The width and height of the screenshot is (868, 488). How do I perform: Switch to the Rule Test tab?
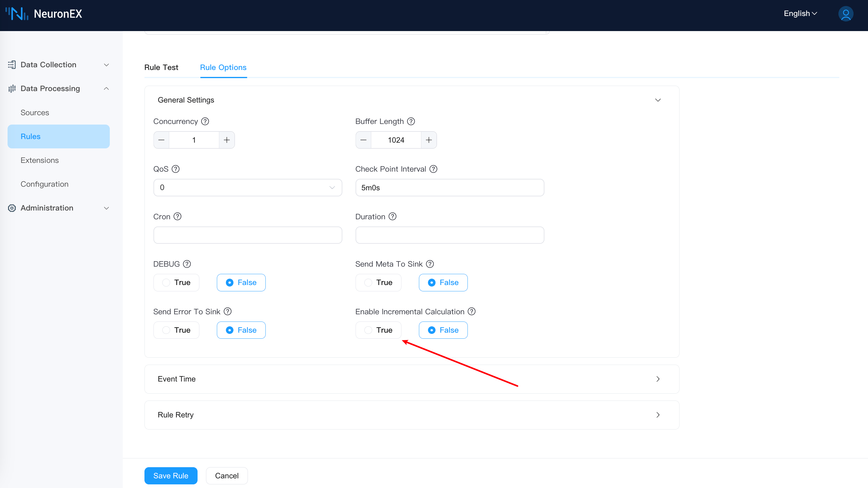161,67
